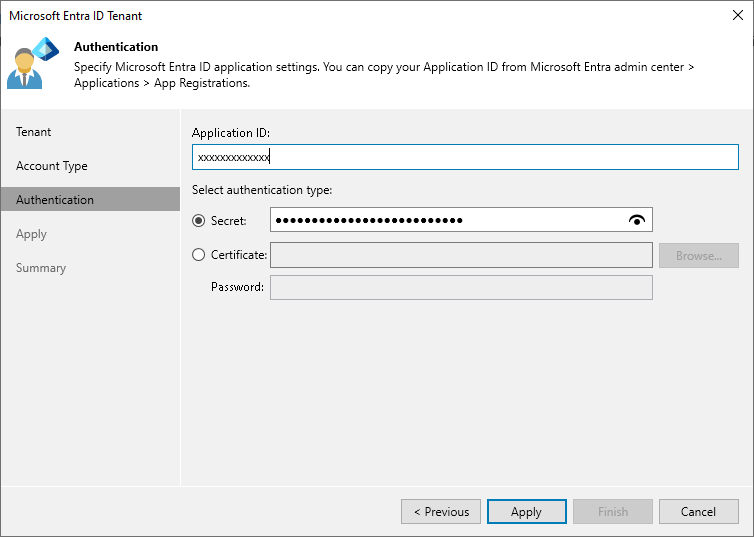Screen dimensions: 754x537
Task: Browse for a certificate file
Action: [x=699, y=255]
